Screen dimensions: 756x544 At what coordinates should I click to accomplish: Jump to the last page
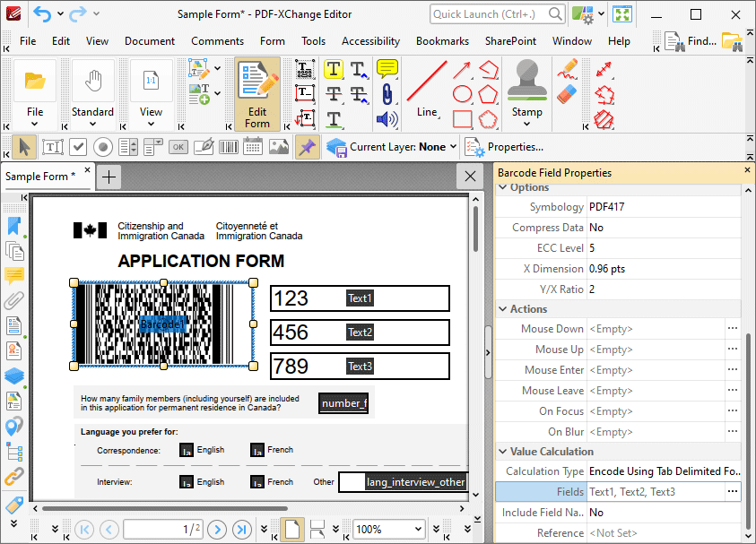(241, 530)
